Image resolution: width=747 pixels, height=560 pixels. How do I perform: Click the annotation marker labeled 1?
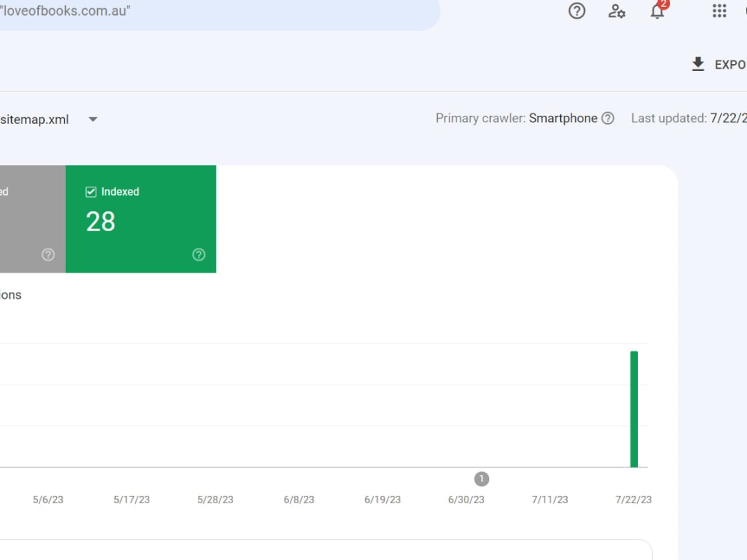point(481,479)
